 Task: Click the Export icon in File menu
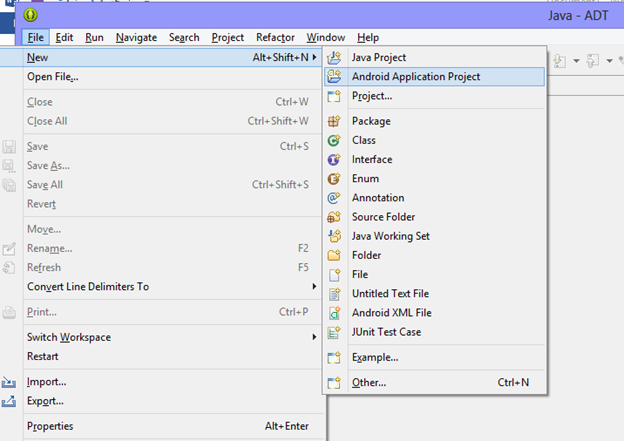[9, 401]
